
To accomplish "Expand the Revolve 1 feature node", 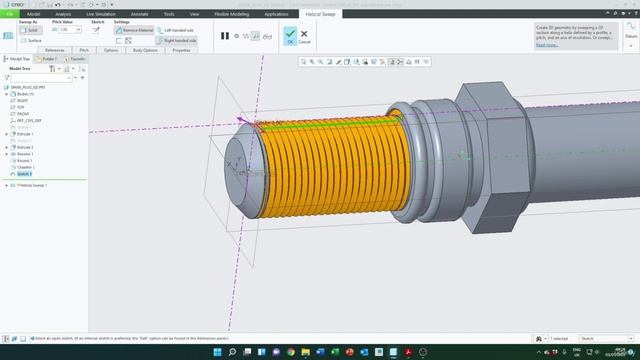I will coord(7,154).
